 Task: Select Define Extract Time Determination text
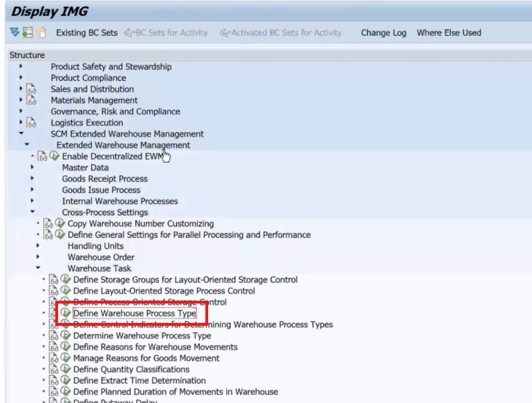[140, 380]
